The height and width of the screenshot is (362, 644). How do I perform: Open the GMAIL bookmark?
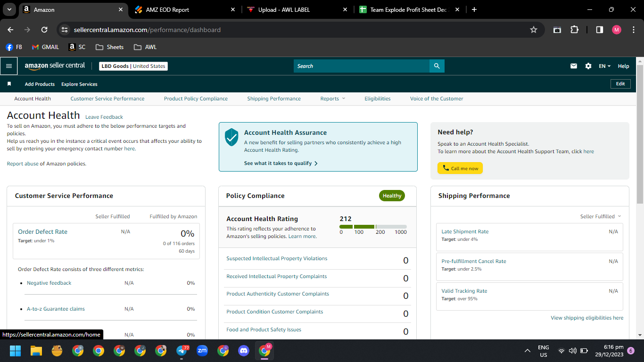(x=45, y=47)
